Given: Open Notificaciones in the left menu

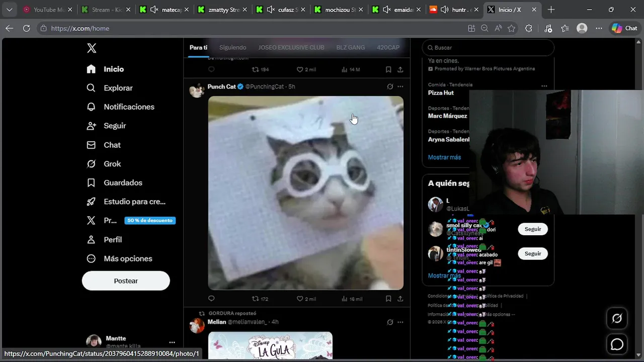Looking at the screenshot, I should coord(120,107).
